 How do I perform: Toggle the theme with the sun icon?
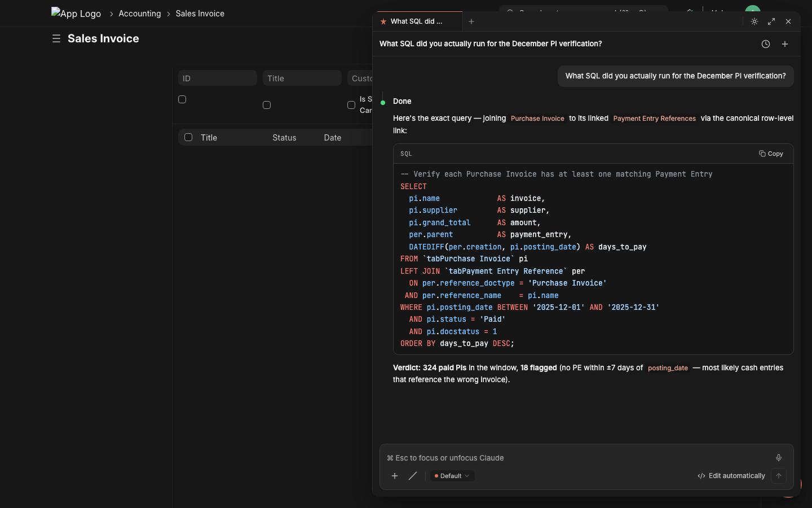[754, 21]
